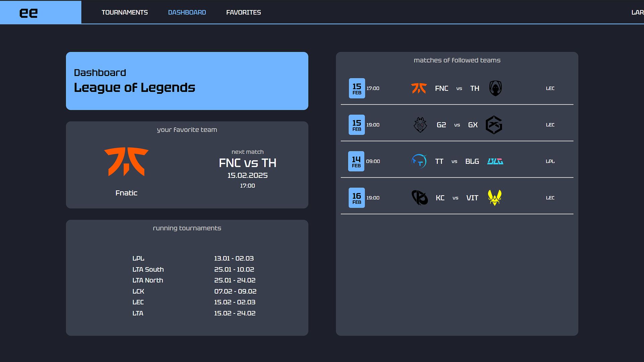The width and height of the screenshot is (644, 362).
Task: Click the date range 25.01 - 24.02
Action: pyautogui.click(x=235, y=280)
